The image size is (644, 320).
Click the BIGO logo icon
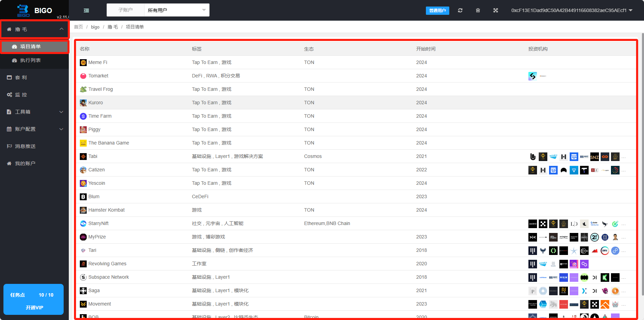click(23, 10)
